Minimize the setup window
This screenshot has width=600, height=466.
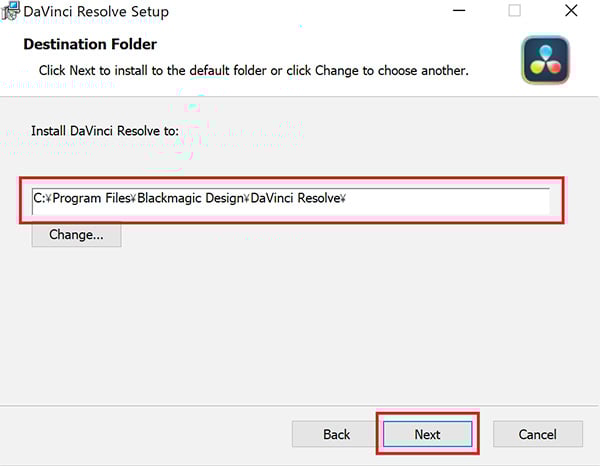[x=459, y=11]
